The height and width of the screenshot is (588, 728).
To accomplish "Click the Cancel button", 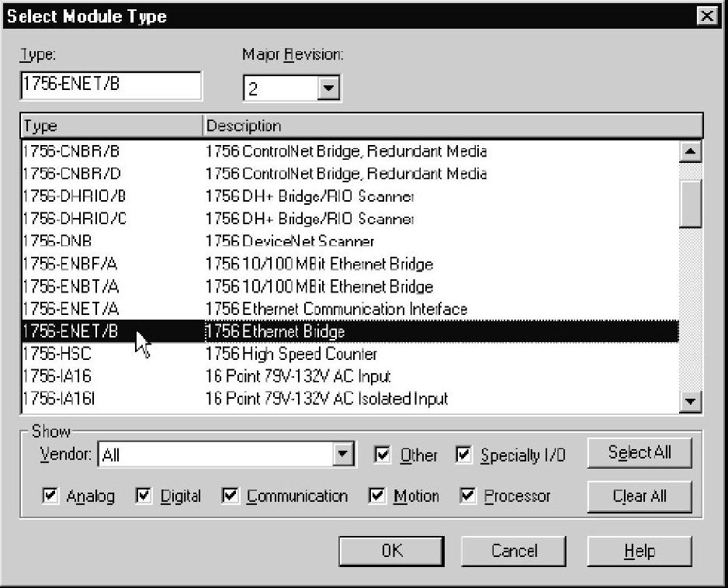I will click(514, 551).
